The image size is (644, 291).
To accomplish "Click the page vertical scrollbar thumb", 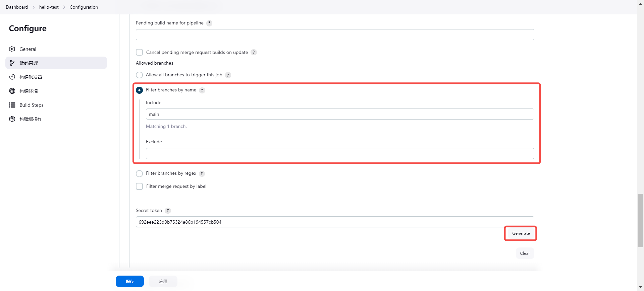I will 640,220.
